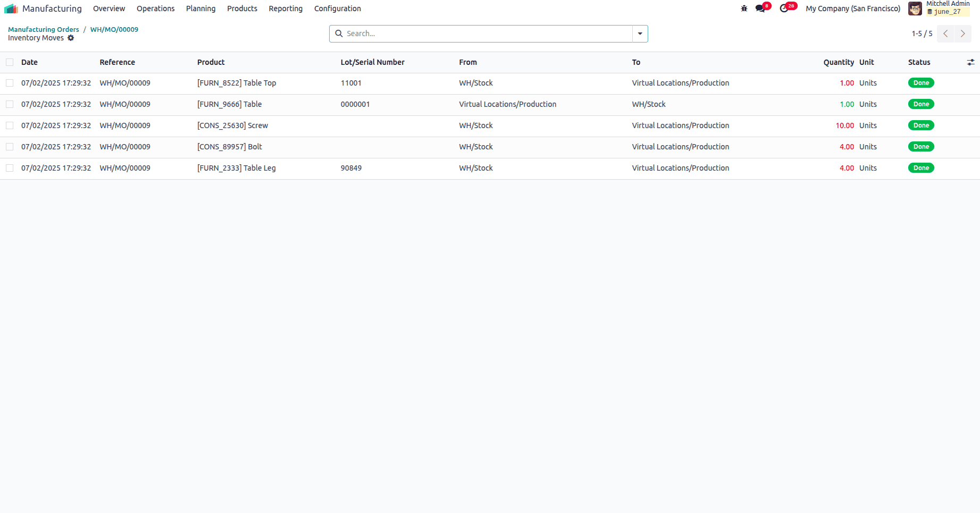Open the Configuration menu

pos(338,9)
